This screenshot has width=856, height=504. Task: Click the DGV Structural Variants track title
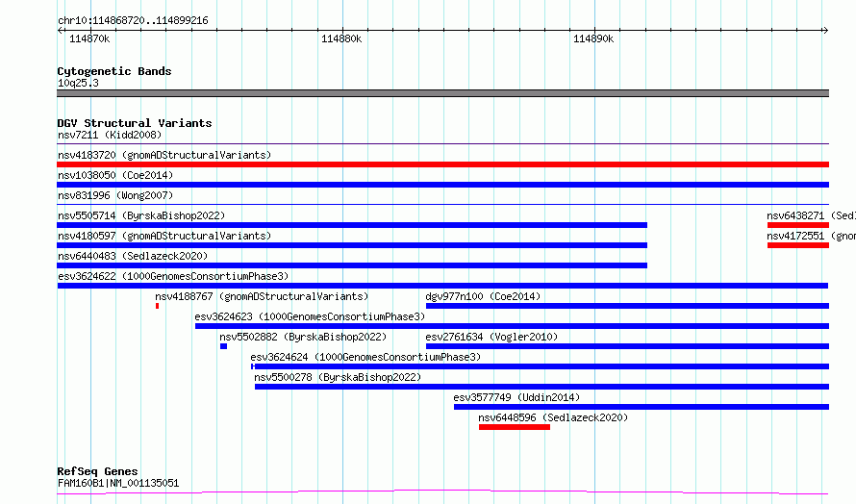[x=135, y=123]
